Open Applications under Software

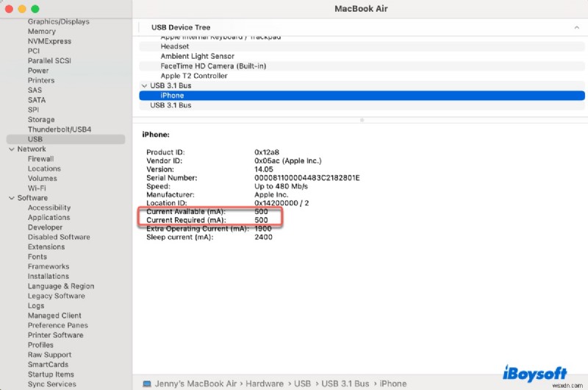point(49,217)
